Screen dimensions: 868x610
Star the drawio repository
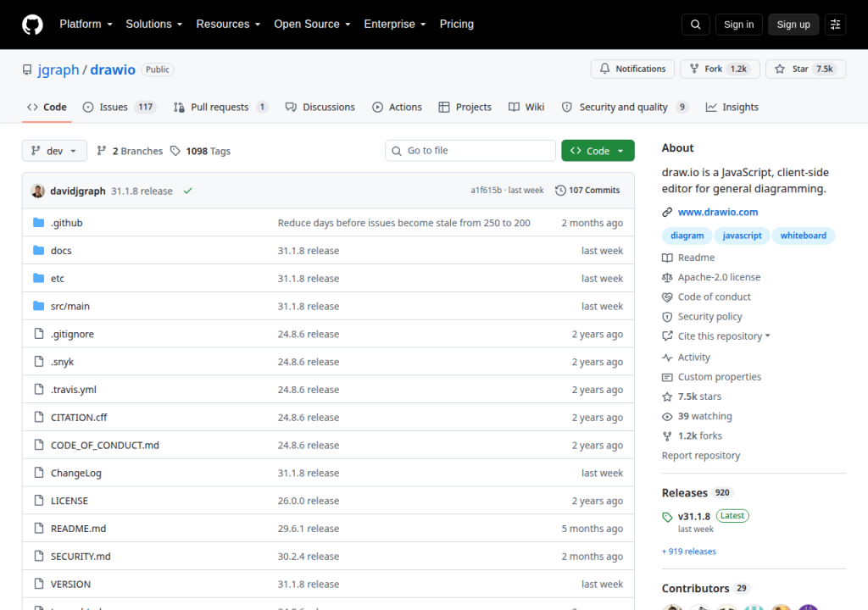(805, 69)
